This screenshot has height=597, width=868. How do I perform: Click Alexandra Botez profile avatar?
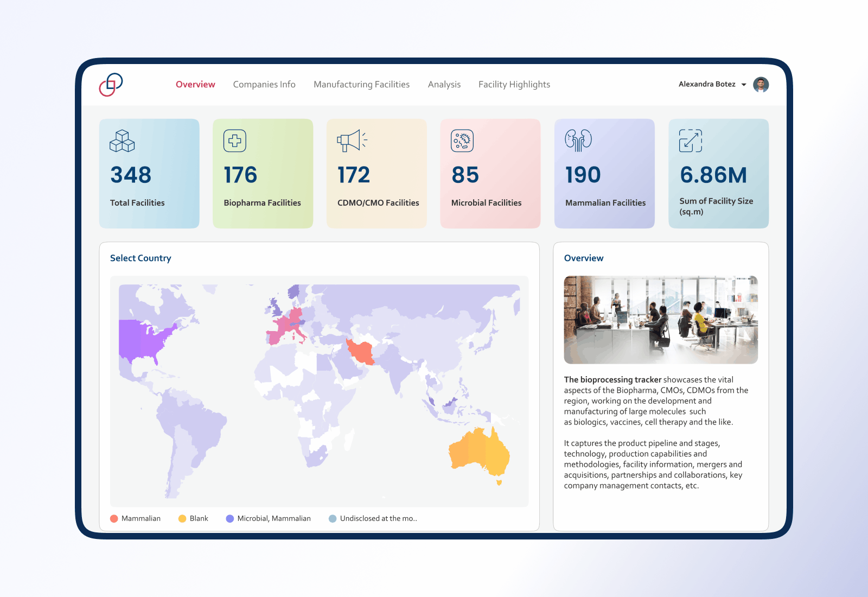(761, 85)
